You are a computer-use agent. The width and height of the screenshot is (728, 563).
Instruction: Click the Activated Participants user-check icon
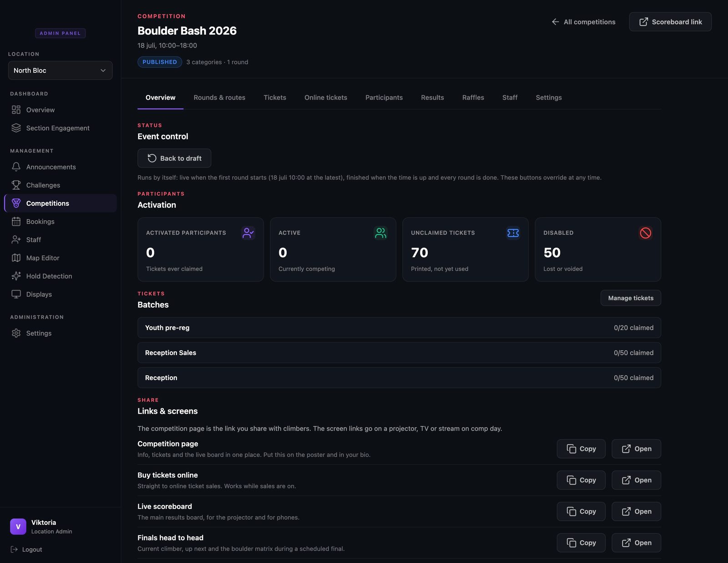[x=248, y=233]
